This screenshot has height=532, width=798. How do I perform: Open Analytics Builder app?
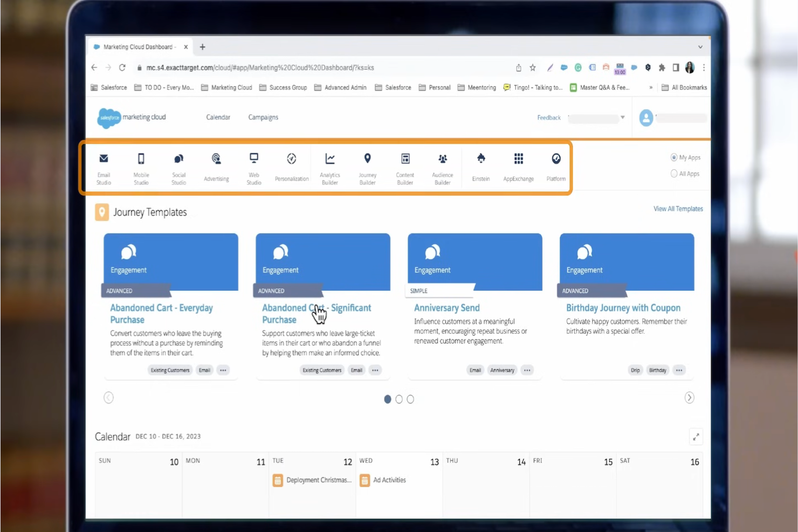point(330,169)
